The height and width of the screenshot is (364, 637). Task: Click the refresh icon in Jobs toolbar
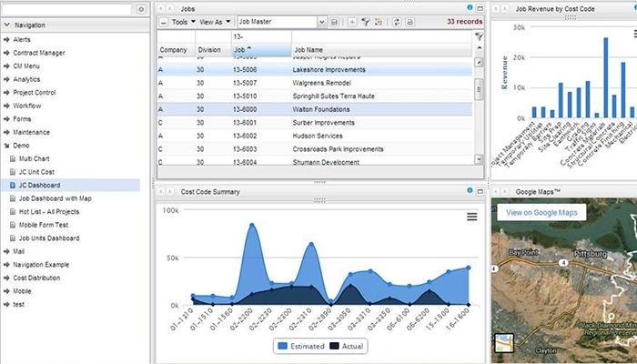[397, 22]
